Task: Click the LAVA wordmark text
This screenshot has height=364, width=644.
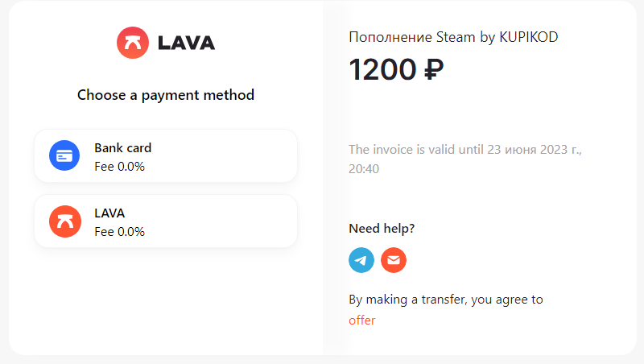Action: (x=186, y=43)
